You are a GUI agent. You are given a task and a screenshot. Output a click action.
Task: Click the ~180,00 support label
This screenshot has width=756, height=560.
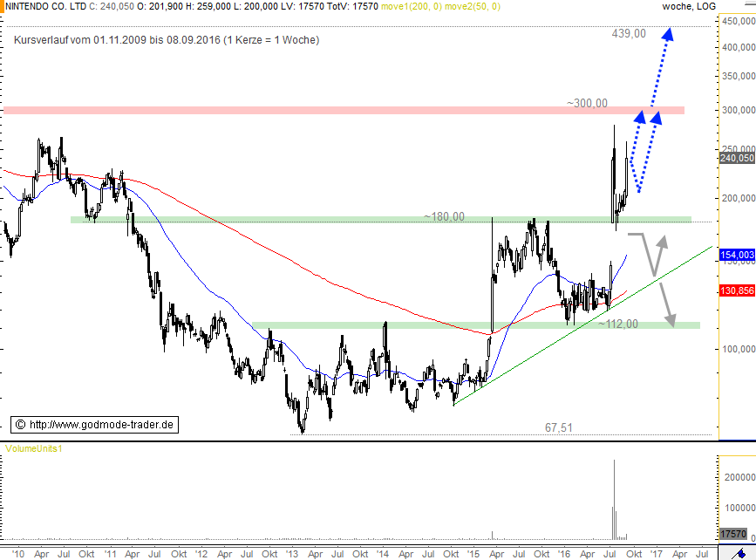coord(444,216)
